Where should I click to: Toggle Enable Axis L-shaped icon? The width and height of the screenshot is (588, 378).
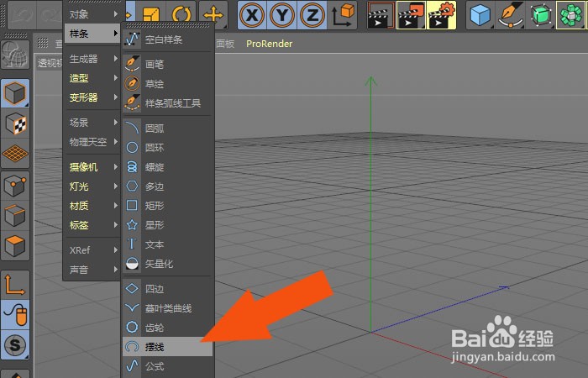click(x=15, y=285)
